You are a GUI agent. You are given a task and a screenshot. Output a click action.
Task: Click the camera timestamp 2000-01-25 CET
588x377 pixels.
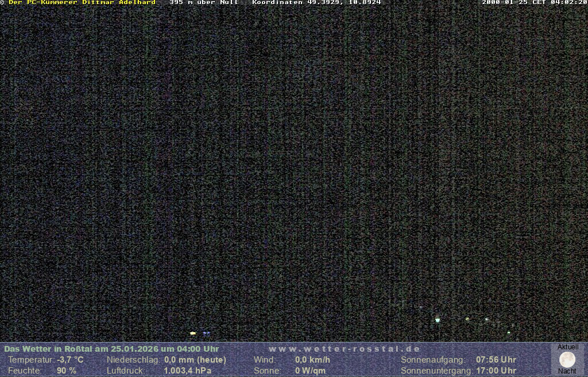coord(533,3)
